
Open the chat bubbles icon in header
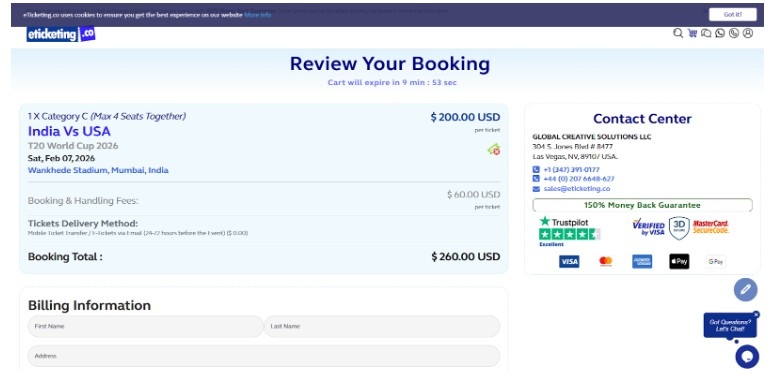click(706, 33)
